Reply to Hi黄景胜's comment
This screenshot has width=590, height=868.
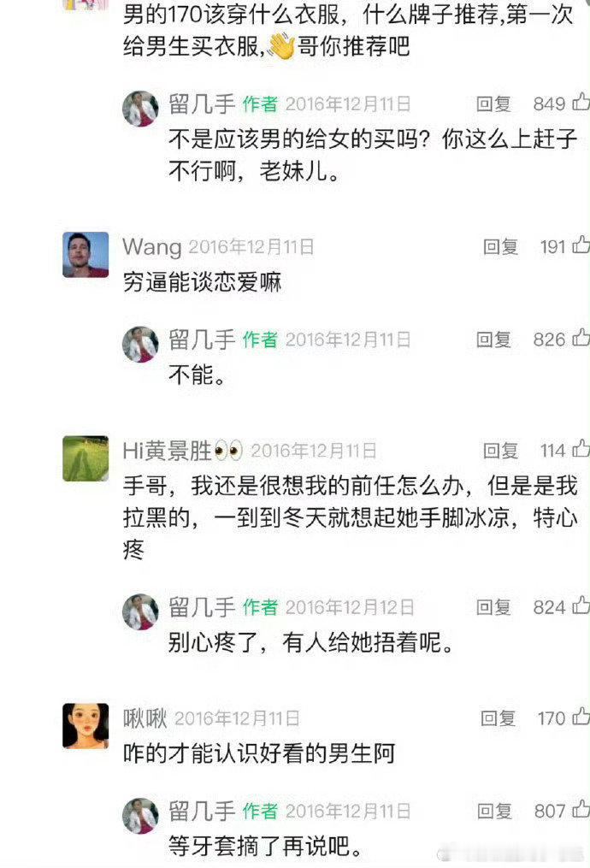click(x=500, y=451)
